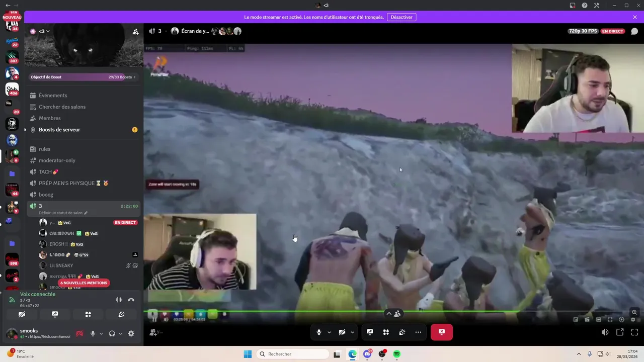Open Boosts de serveur

click(84, 130)
